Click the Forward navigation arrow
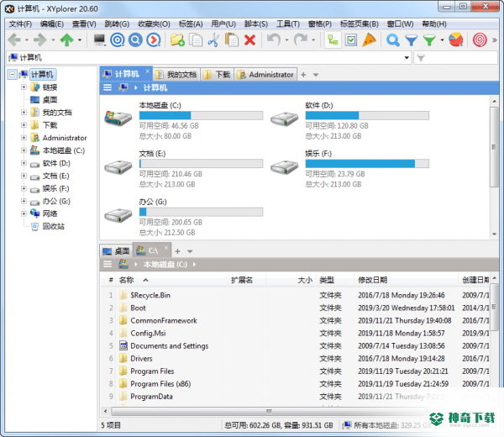Viewport: 504px width, 437px height. click(x=40, y=40)
